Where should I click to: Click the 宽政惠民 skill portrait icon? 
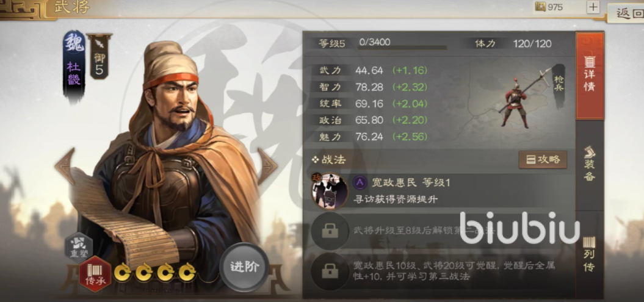(x=330, y=190)
